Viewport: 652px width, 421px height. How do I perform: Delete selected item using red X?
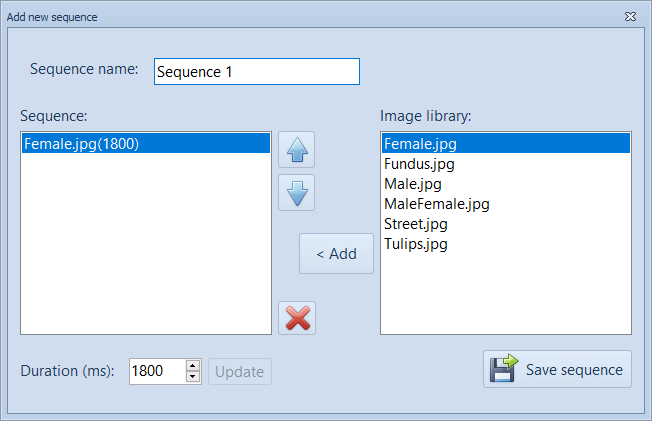coord(297,318)
